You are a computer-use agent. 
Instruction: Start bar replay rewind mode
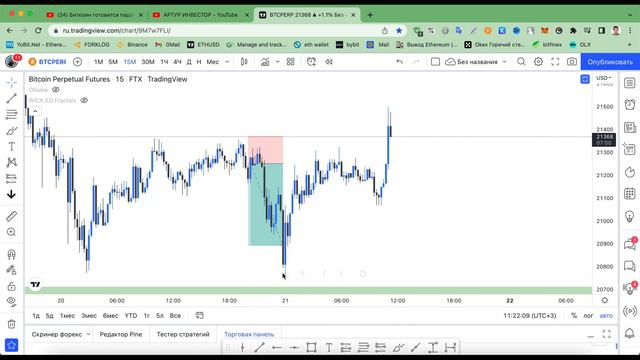coord(329,62)
